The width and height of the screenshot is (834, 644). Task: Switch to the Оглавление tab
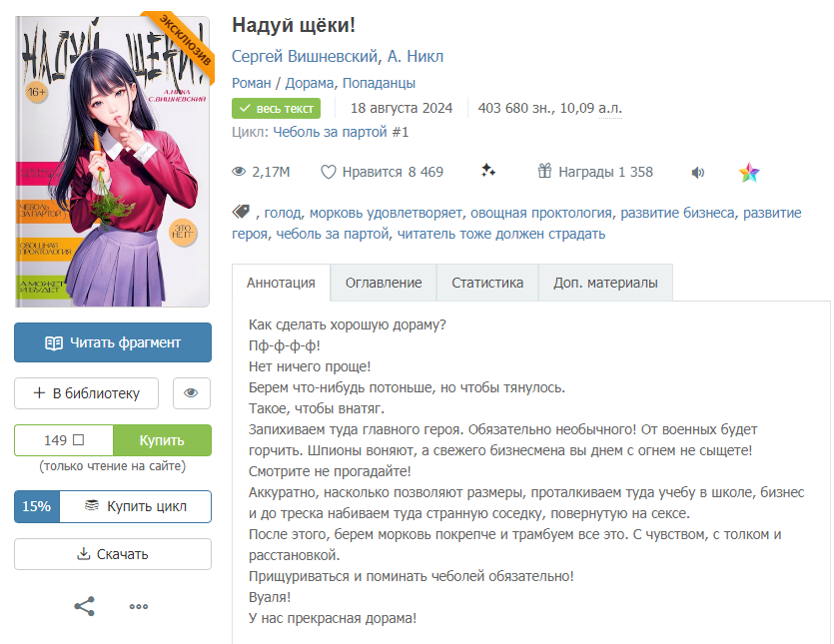pos(384,283)
